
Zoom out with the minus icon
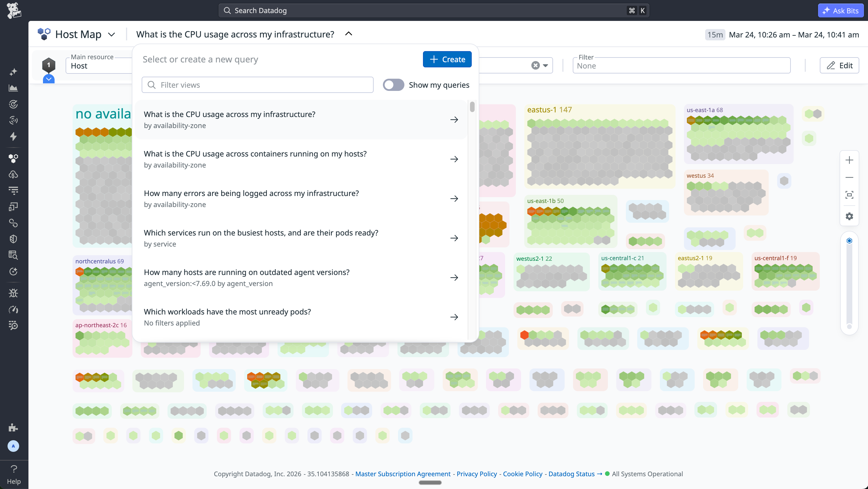pyautogui.click(x=849, y=177)
